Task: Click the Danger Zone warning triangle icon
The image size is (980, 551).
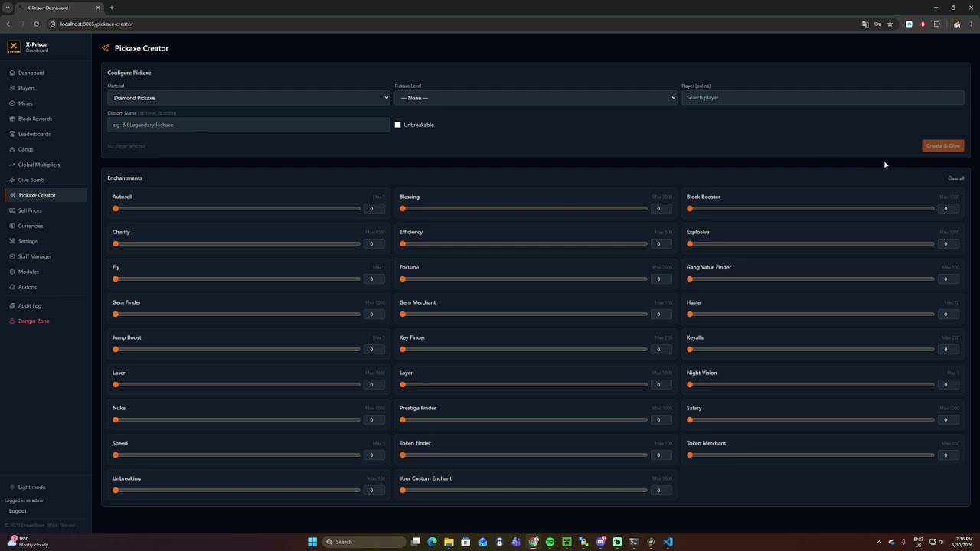Action: pos(12,321)
